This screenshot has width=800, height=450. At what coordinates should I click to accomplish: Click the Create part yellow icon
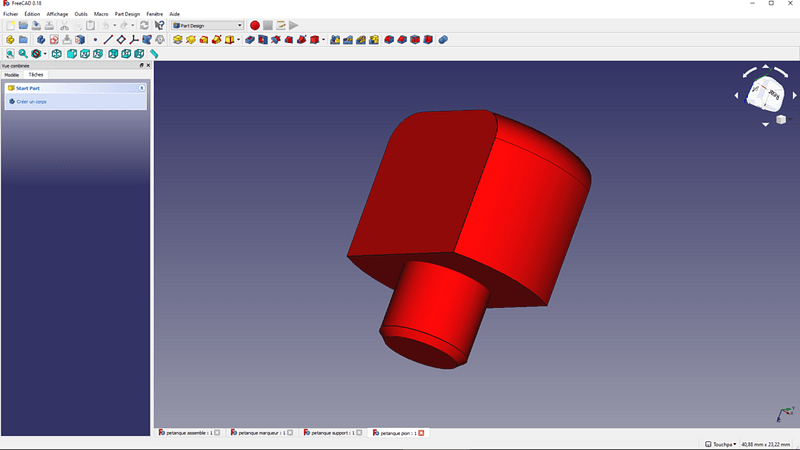click(10, 40)
